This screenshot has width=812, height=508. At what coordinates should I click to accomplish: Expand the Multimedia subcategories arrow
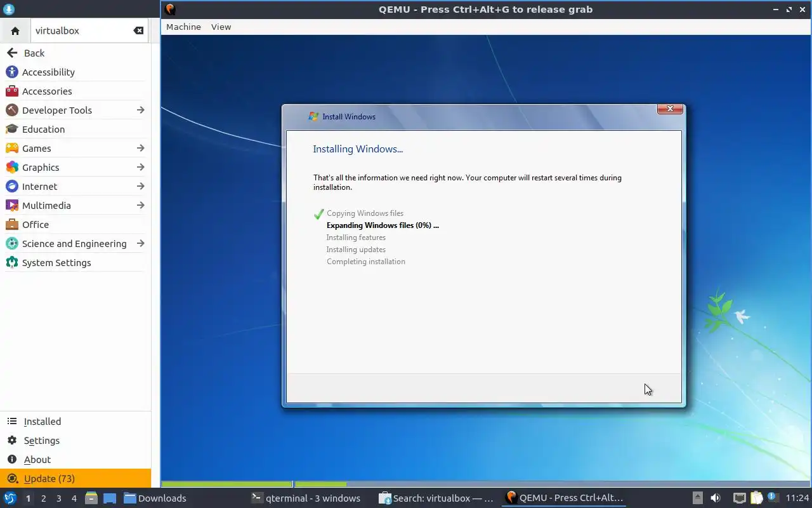(140, 206)
